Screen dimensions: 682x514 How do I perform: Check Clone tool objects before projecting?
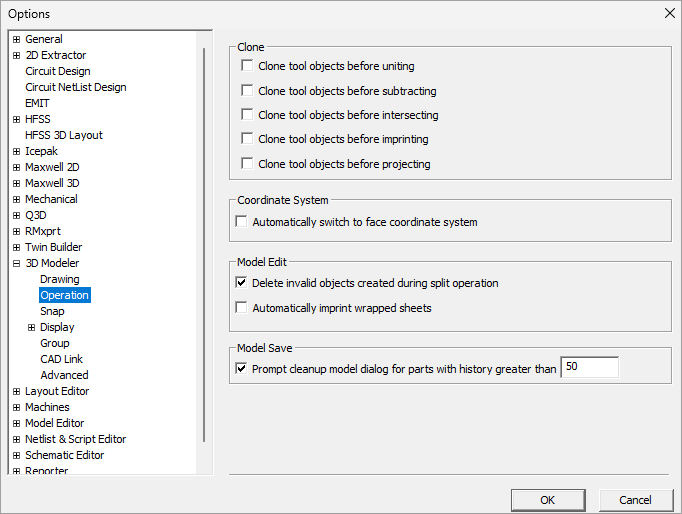click(x=247, y=164)
